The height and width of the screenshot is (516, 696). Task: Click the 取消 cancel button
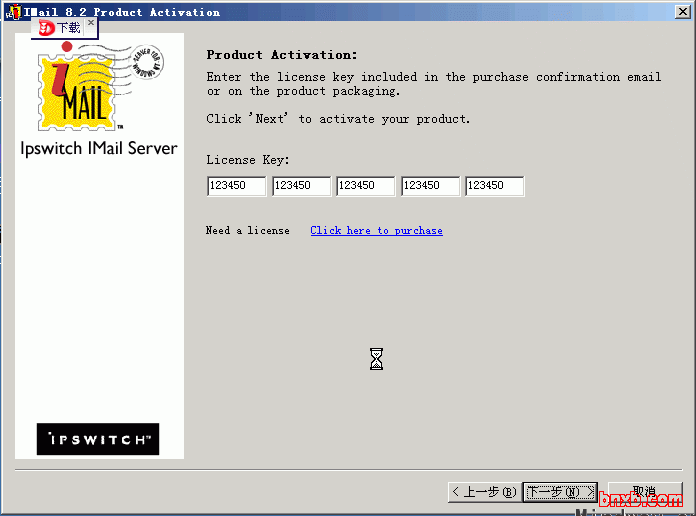click(644, 492)
